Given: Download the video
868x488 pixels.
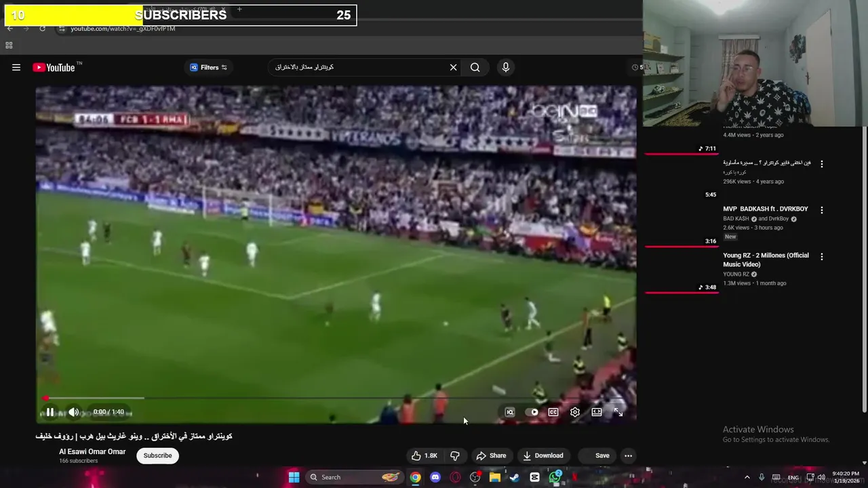Looking at the screenshot, I should tap(542, 455).
